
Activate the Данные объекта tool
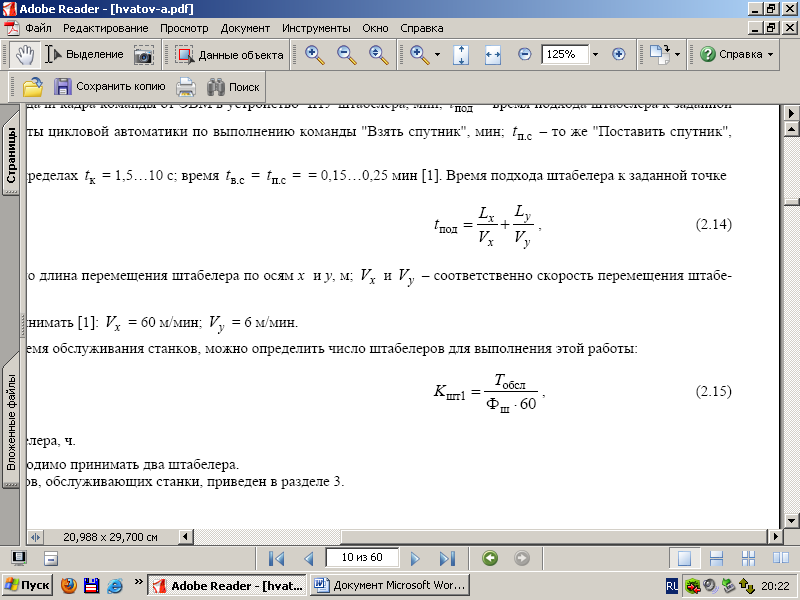click(229, 55)
